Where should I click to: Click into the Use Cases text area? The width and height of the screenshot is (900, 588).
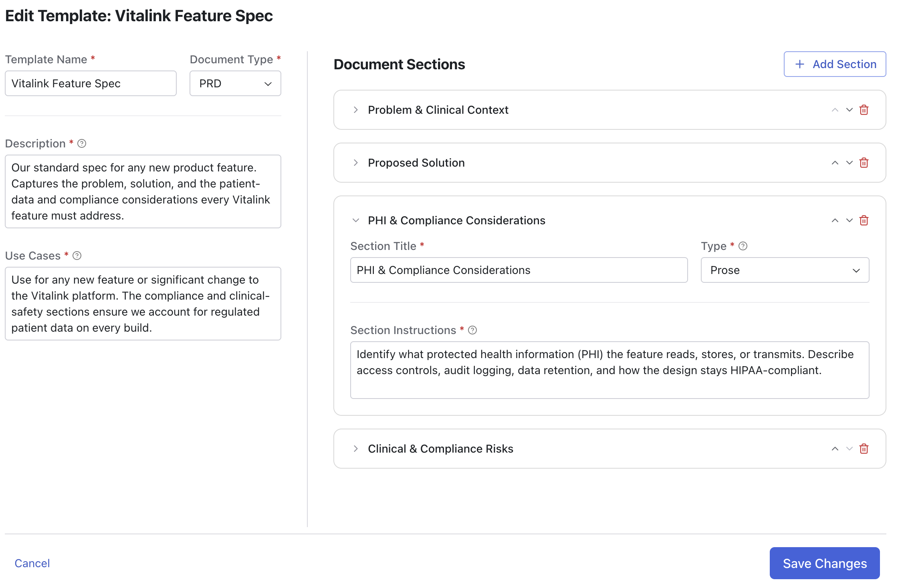pos(143,304)
